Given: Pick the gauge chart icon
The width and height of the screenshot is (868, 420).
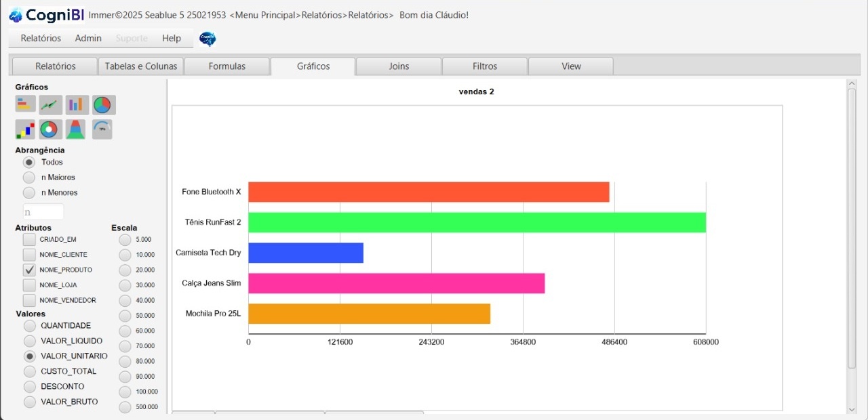Looking at the screenshot, I should [x=102, y=129].
